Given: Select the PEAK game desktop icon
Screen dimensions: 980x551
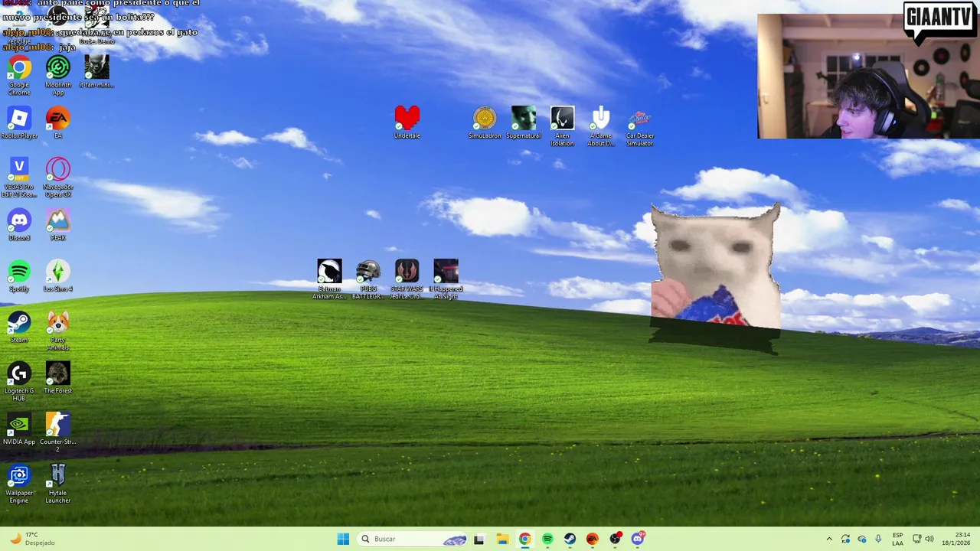Looking at the screenshot, I should coord(58,225).
